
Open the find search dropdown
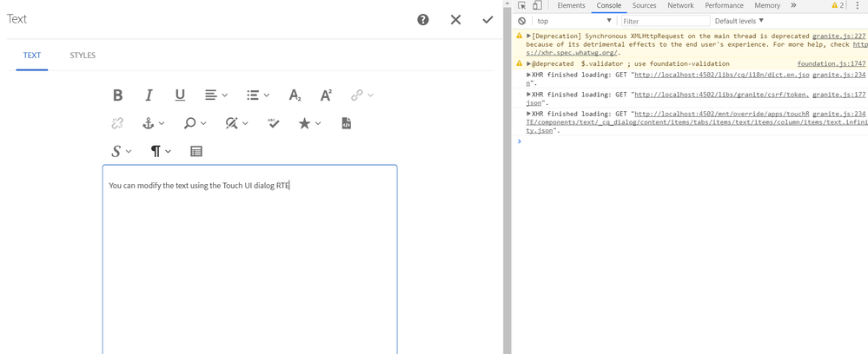pyautogui.click(x=195, y=123)
